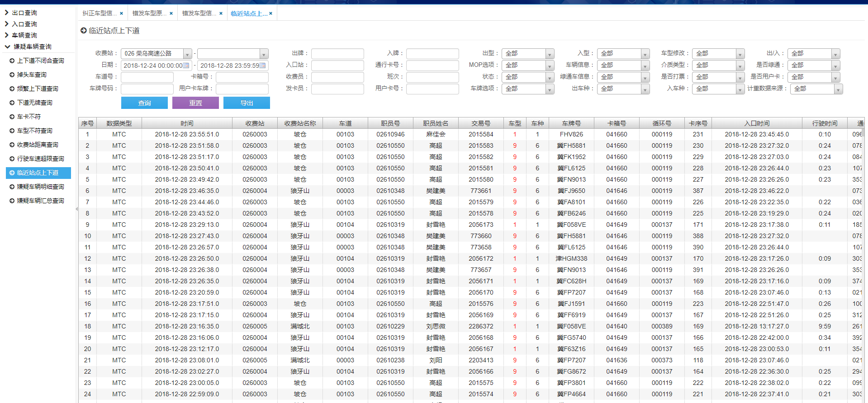Click the 重置 button
This screenshot has width=868, height=403.
pos(195,103)
